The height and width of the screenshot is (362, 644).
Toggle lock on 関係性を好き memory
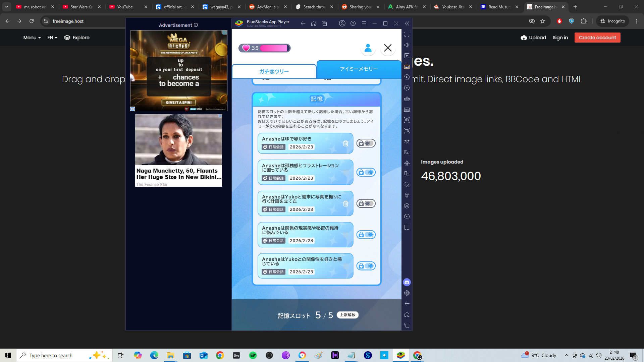tap(366, 266)
